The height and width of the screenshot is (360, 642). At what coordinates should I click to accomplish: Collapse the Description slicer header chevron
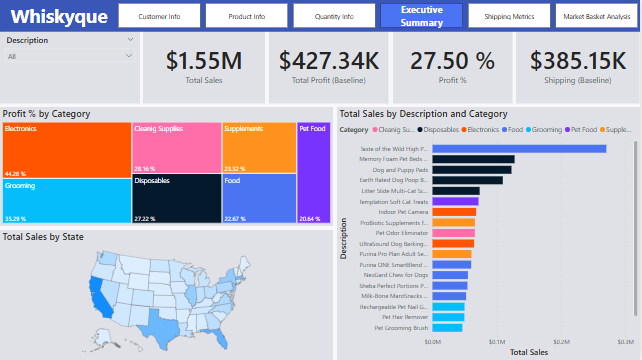click(130, 40)
